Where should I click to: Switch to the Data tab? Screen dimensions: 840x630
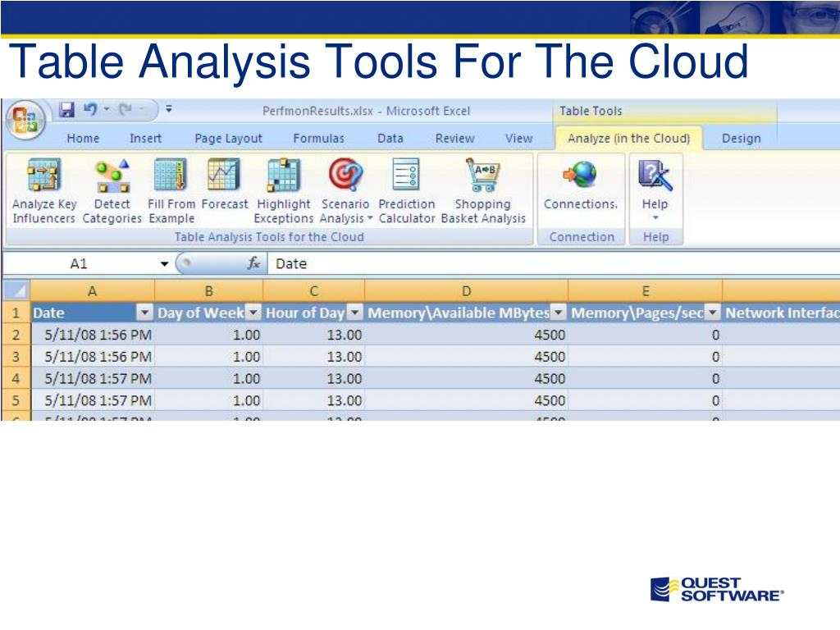point(390,138)
